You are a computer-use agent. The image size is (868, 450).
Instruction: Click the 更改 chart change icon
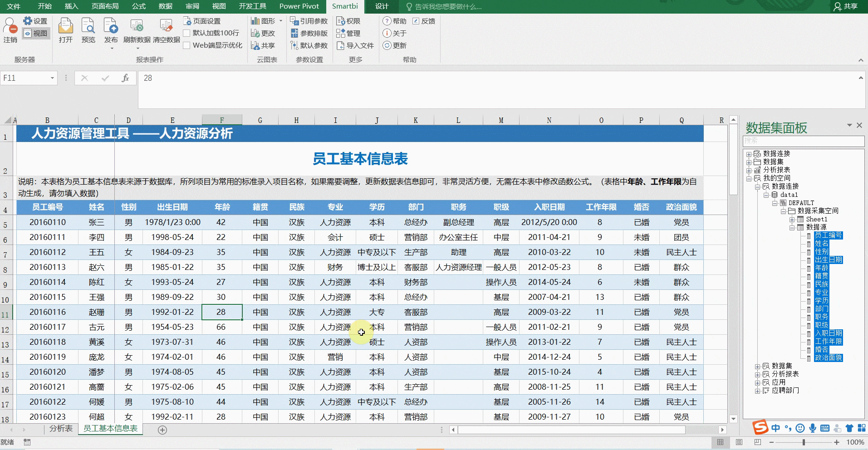[263, 33]
